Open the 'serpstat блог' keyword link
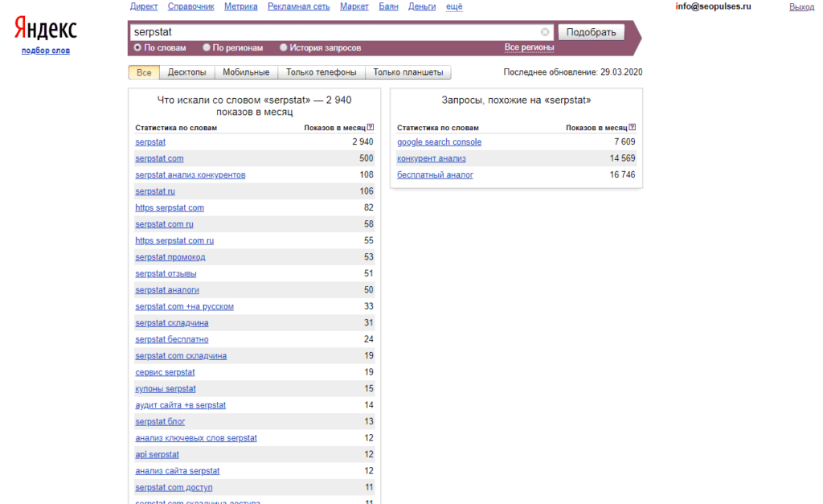The width and height of the screenshot is (823, 504). pyautogui.click(x=160, y=421)
